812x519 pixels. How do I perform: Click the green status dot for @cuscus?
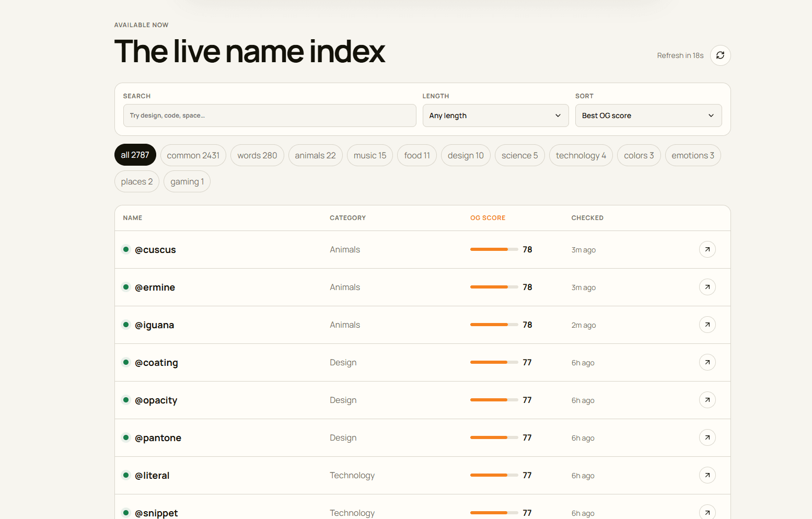point(126,249)
